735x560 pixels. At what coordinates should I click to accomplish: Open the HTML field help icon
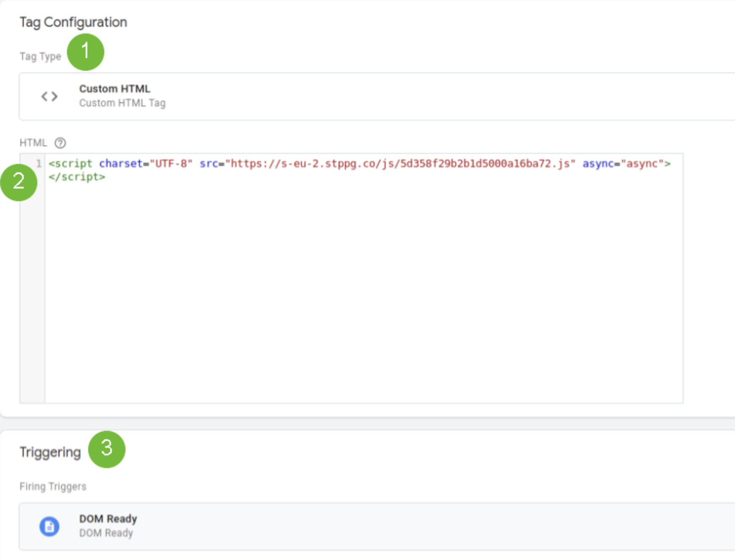pos(60,143)
